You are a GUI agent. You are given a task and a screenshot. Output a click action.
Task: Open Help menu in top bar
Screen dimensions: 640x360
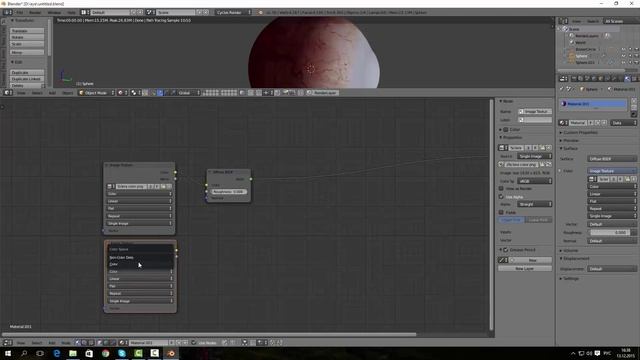(x=71, y=13)
